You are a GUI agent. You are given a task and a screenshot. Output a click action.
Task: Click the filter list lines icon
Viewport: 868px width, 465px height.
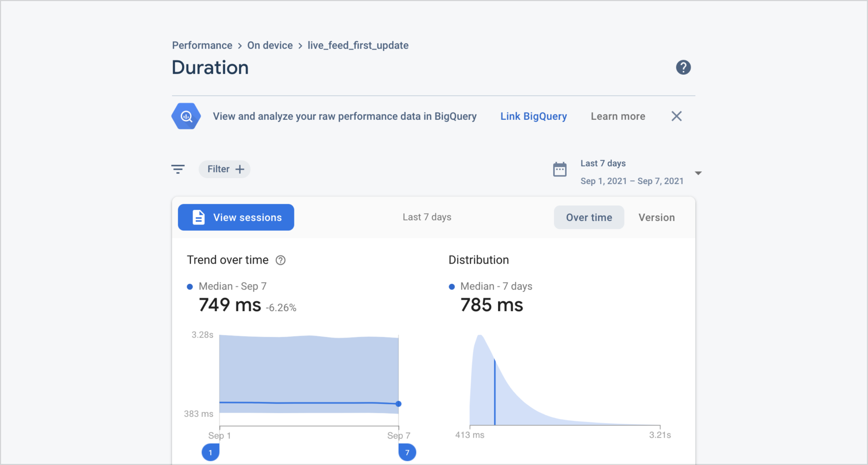178,169
